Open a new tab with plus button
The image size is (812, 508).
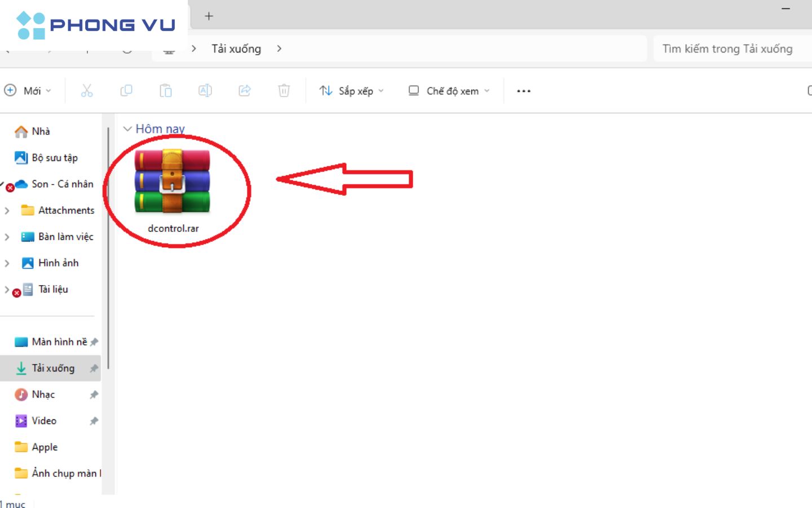[209, 16]
